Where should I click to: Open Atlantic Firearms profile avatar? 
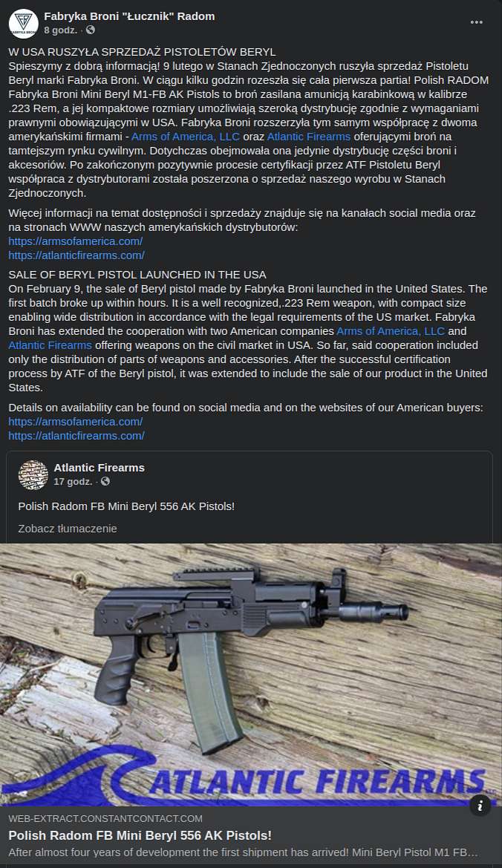click(33, 475)
